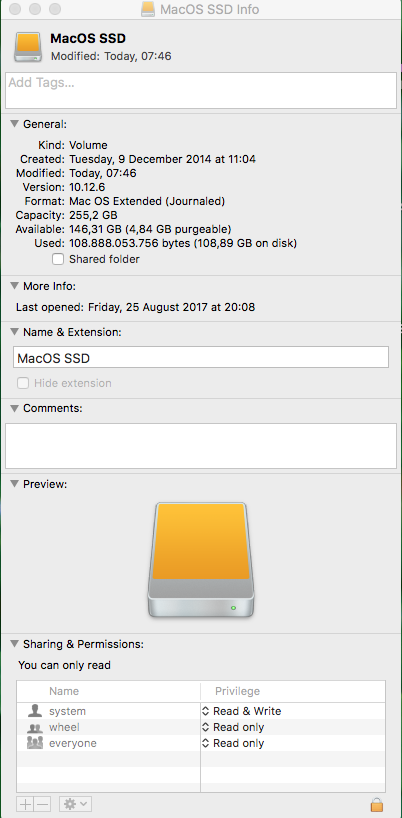Open the gear action menu
The width and height of the screenshot is (402, 818).
[75, 804]
